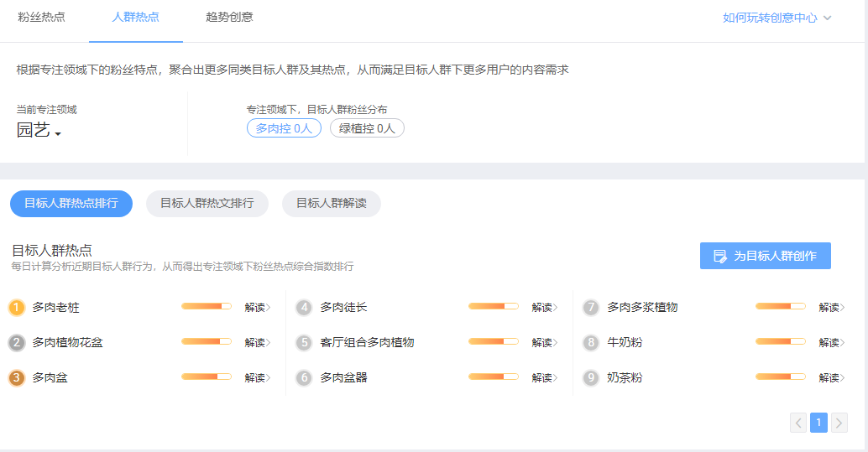Switch to the 粉丝热点 tab
Image resolution: width=868 pixels, height=452 pixels.
pos(41,17)
